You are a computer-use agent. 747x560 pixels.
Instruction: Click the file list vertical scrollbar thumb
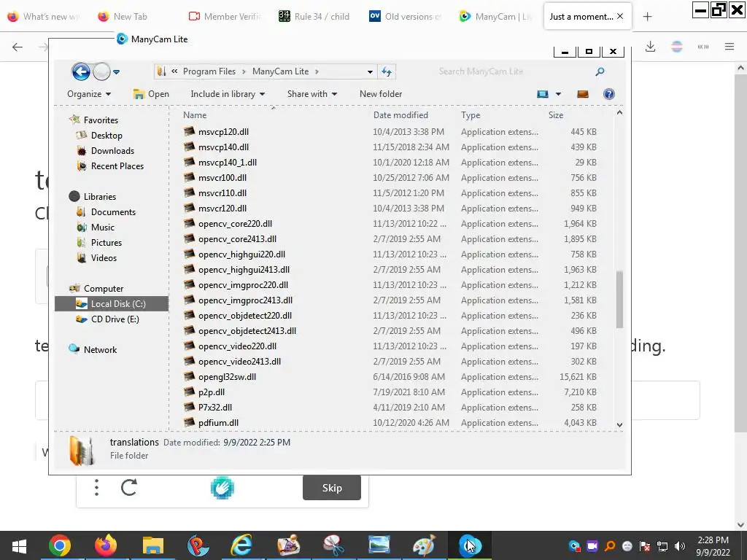(x=619, y=300)
